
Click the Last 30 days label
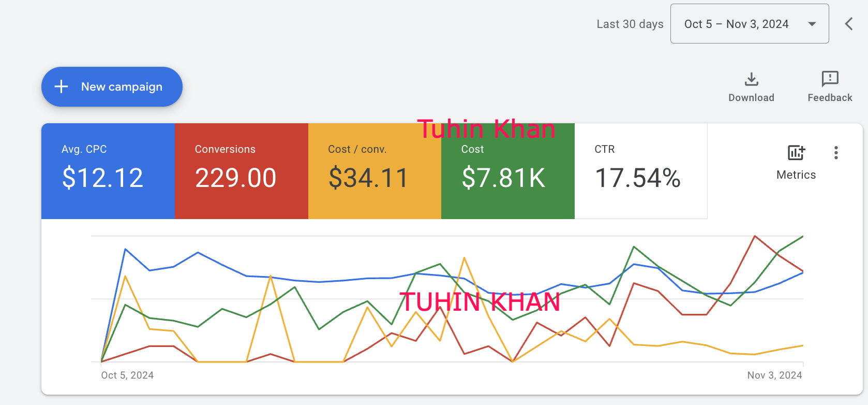630,24
